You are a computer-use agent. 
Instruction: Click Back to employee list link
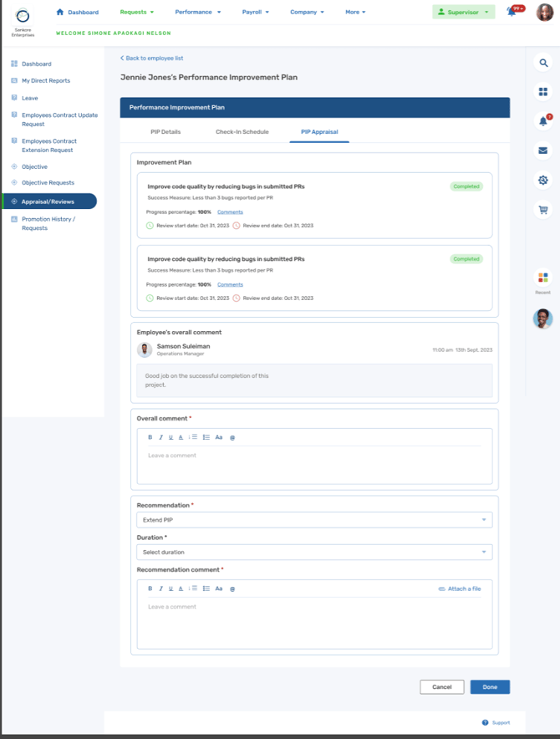pos(152,59)
